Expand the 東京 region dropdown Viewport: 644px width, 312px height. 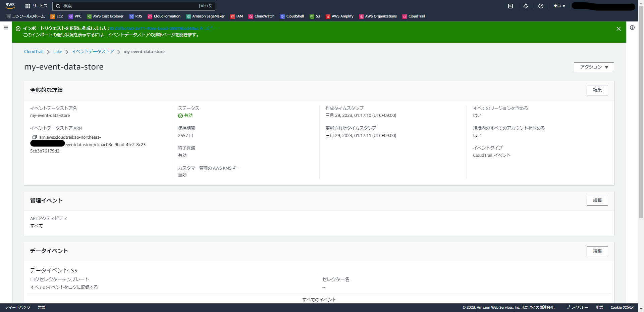559,6
